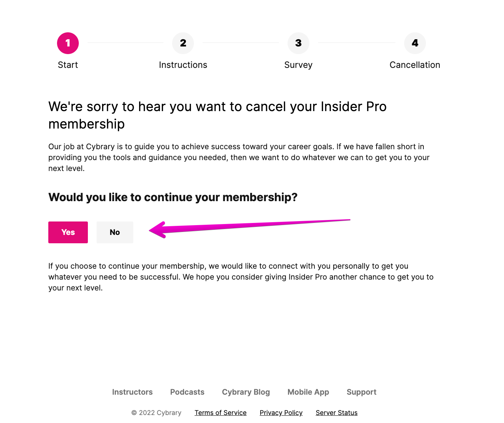The width and height of the screenshot is (504, 423).
Task: Open the Privacy Policy link
Action: tap(281, 413)
